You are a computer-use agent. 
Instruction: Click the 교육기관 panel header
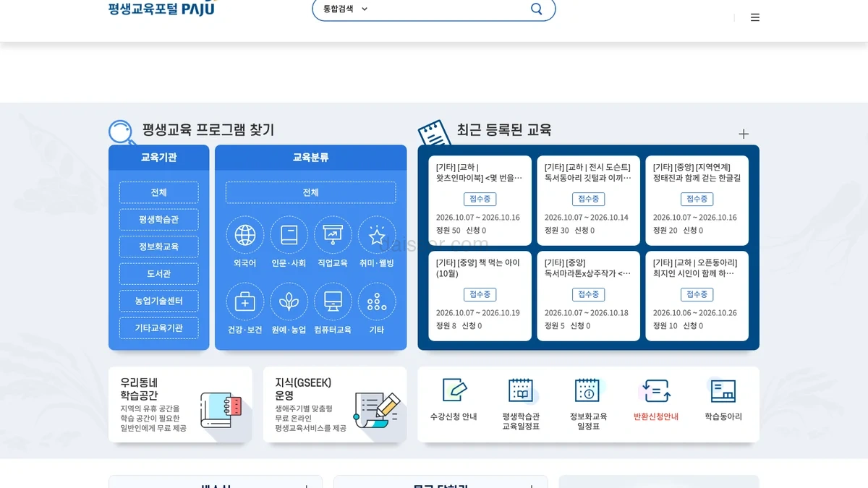[159, 158]
